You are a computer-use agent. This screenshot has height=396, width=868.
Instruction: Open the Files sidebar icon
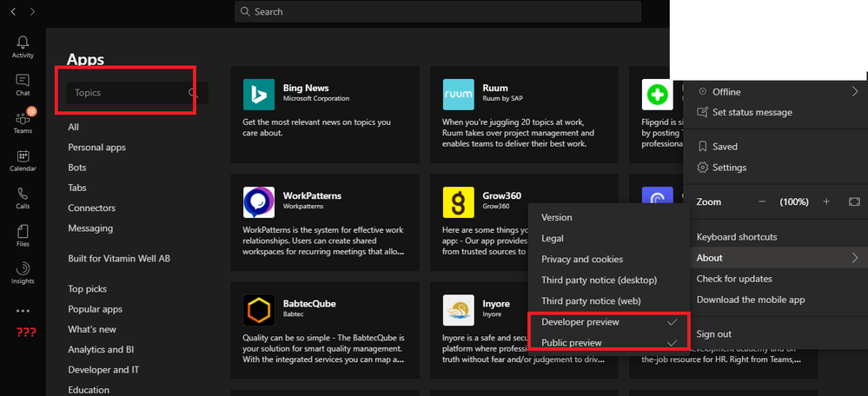23,235
